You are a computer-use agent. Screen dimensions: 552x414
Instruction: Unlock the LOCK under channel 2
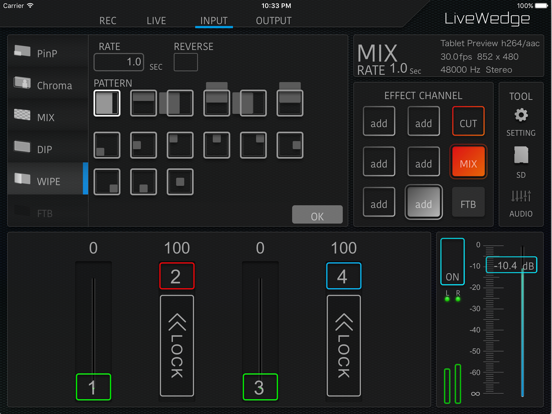pyautogui.click(x=177, y=346)
